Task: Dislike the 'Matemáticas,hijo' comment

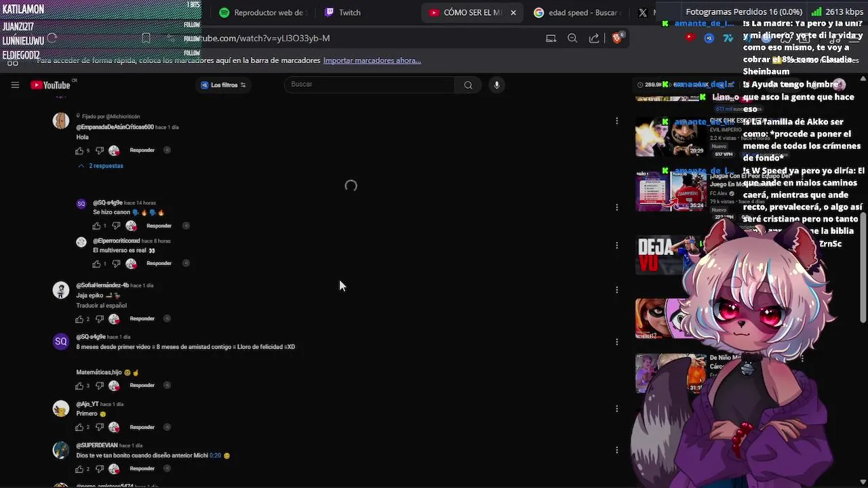Action: (100, 386)
